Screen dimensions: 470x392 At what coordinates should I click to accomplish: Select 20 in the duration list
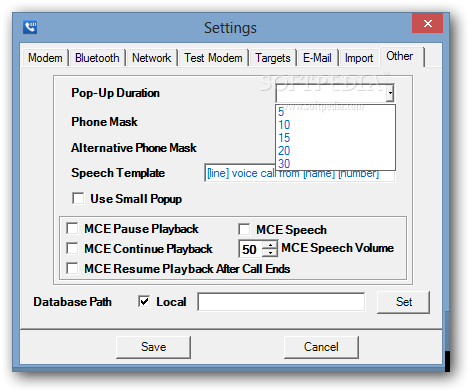coord(336,151)
